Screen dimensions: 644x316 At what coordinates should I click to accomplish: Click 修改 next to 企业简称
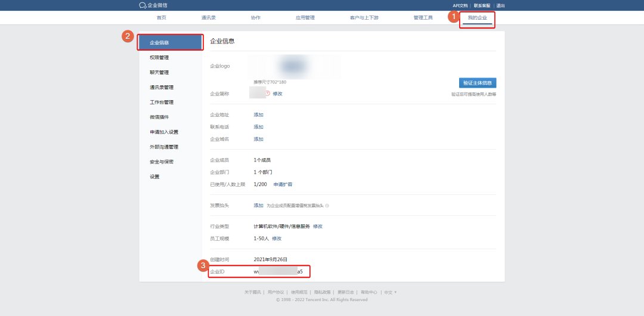tap(278, 94)
